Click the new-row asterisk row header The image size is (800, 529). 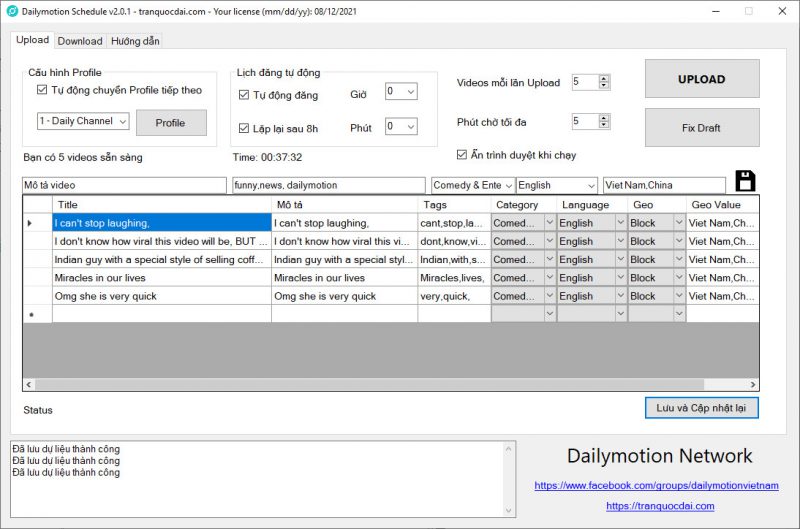(38, 314)
